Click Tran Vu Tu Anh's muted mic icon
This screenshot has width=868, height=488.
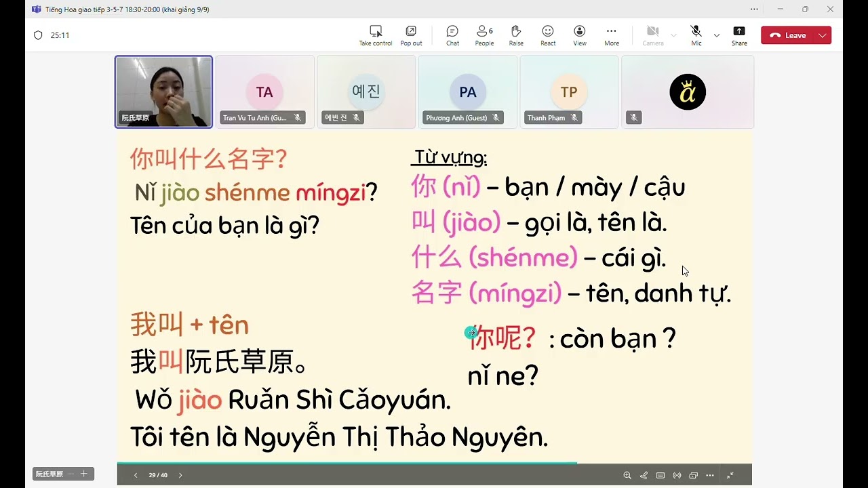297,118
